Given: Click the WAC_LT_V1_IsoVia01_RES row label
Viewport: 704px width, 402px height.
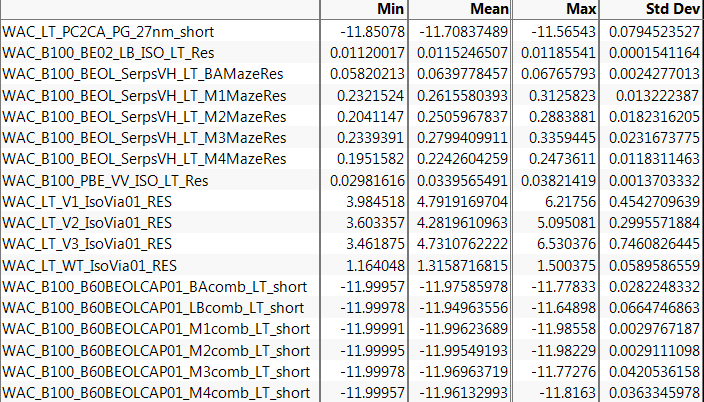Looking at the screenshot, I should (x=87, y=201).
